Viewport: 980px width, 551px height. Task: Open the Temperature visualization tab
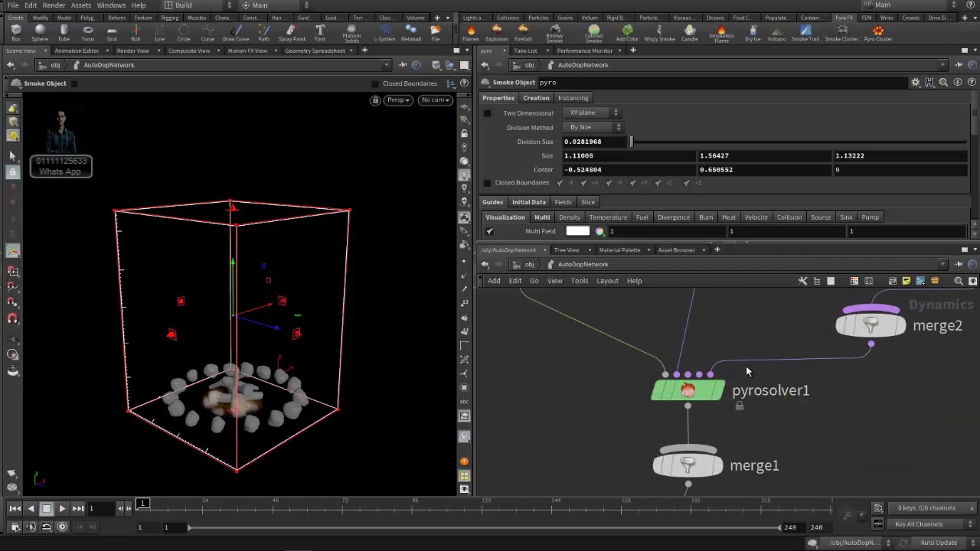pyautogui.click(x=608, y=217)
